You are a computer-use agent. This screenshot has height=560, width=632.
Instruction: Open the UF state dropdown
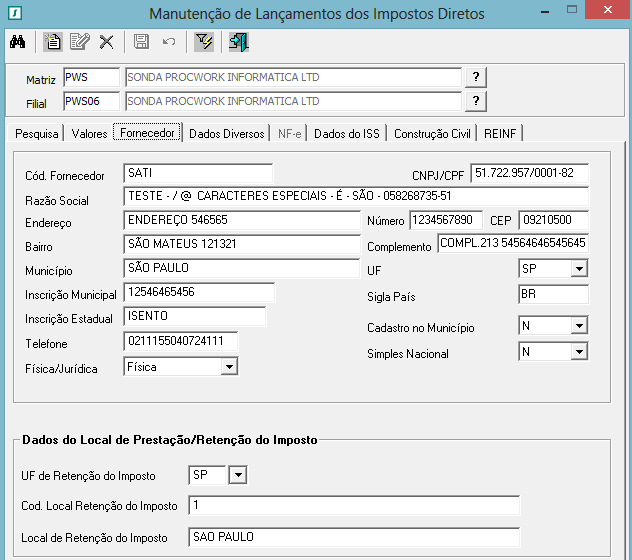(579, 269)
